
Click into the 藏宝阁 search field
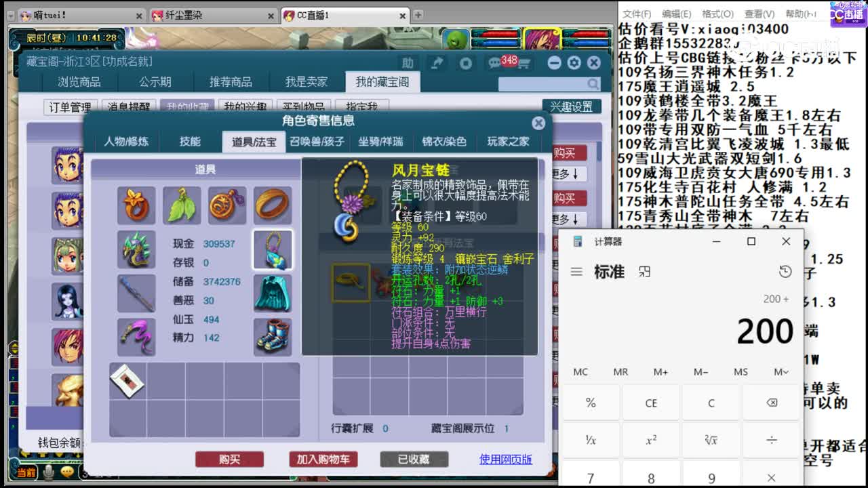[x=542, y=84]
